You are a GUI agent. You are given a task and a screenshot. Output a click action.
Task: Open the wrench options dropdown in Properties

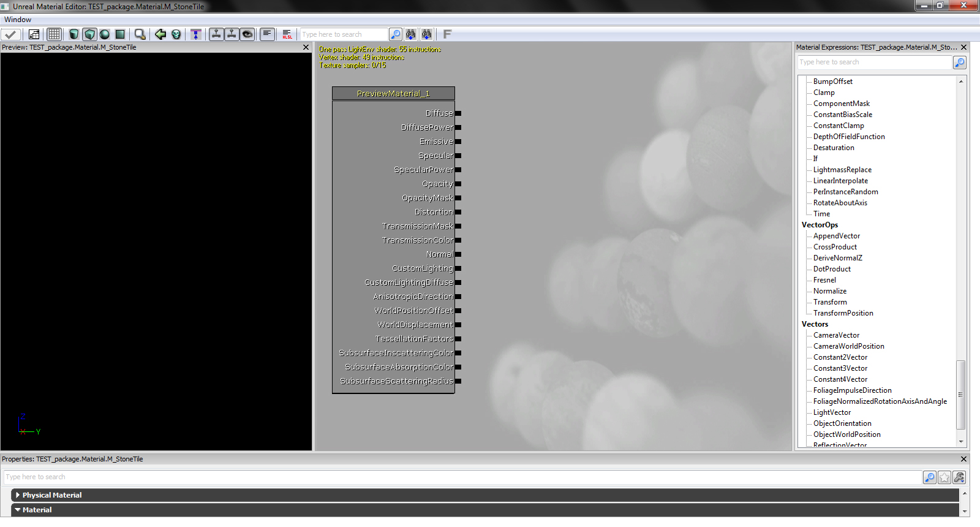959,477
